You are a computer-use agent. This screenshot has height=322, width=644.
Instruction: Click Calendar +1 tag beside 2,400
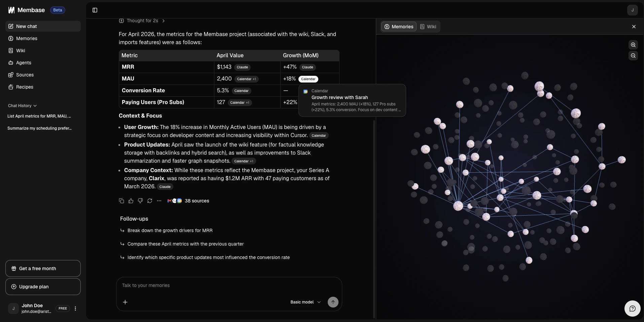coord(246,79)
